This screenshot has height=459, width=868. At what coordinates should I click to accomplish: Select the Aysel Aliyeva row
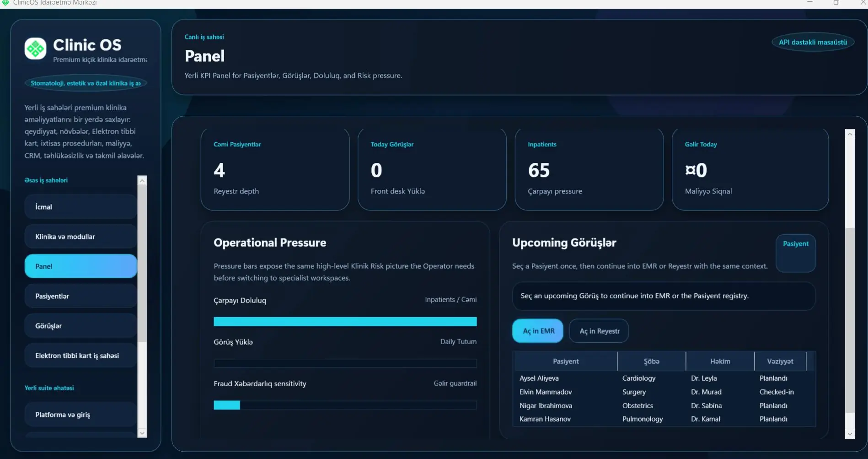coord(664,378)
